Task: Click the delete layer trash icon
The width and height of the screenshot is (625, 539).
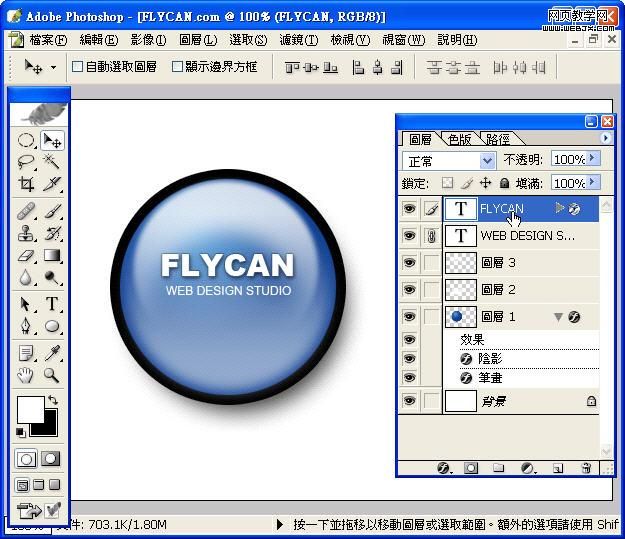Action: (586, 468)
